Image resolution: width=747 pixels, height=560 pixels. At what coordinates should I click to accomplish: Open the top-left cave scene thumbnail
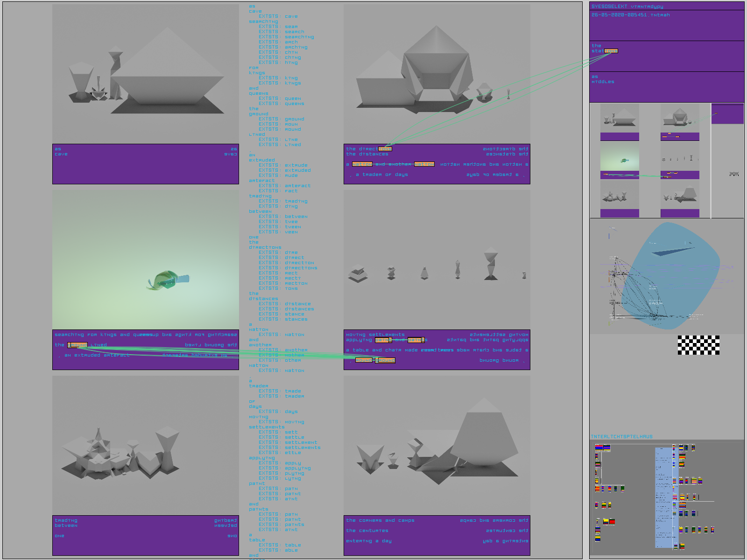point(620,118)
